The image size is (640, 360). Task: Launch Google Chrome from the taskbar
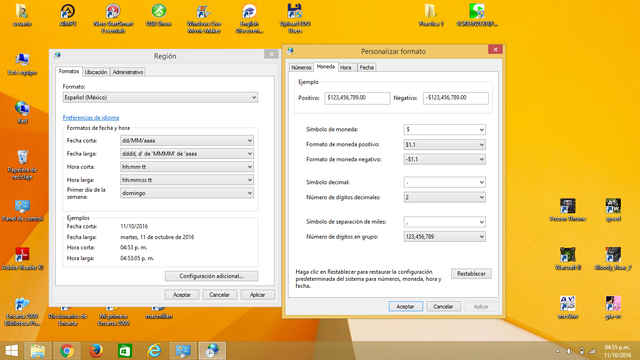(67, 351)
